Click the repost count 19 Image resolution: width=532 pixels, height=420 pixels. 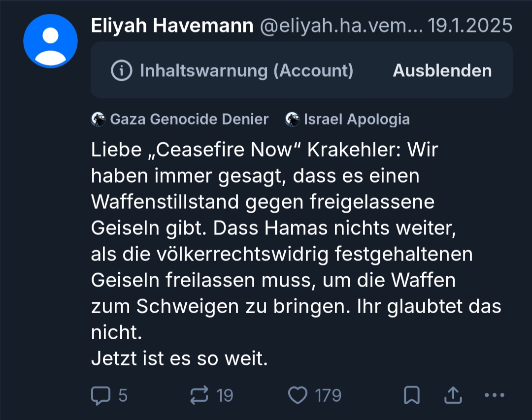tap(225, 395)
